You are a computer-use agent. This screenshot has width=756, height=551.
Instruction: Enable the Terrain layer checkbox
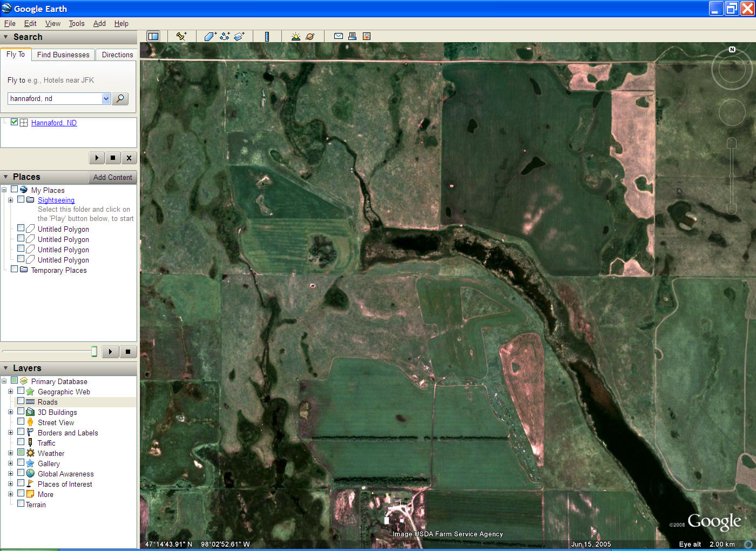point(21,503)
